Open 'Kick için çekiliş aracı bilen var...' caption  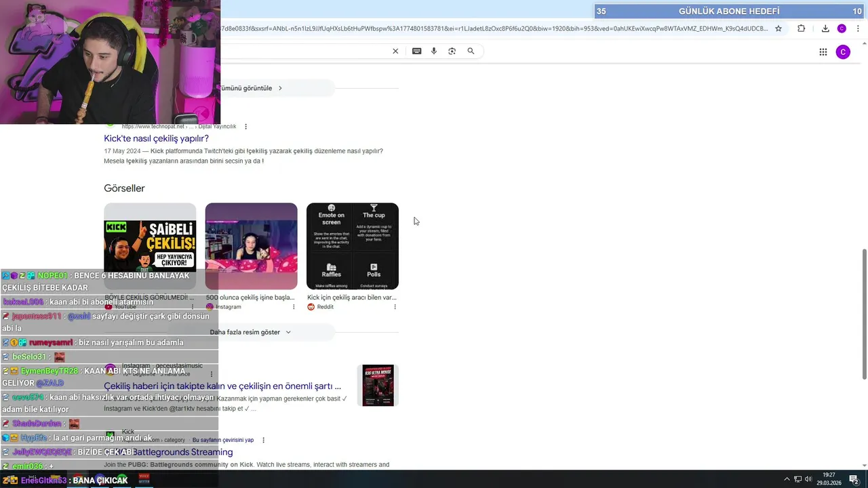[x=352, y=298]
